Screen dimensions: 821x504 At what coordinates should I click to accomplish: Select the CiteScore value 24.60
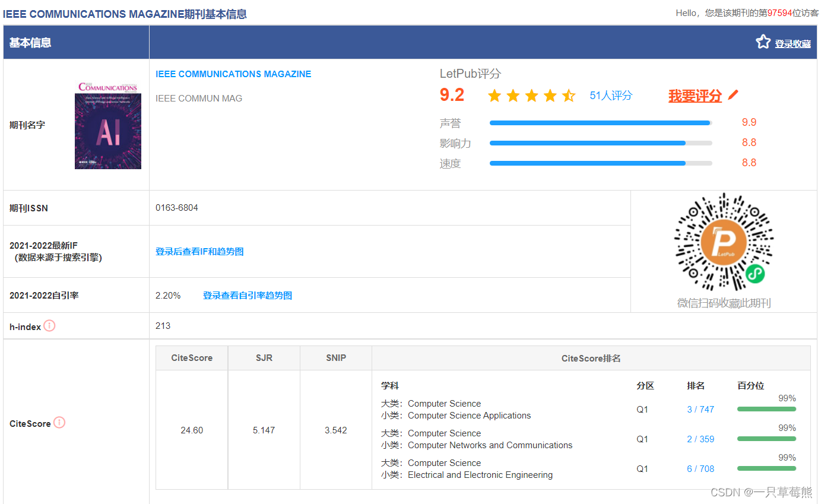[192, 430]
